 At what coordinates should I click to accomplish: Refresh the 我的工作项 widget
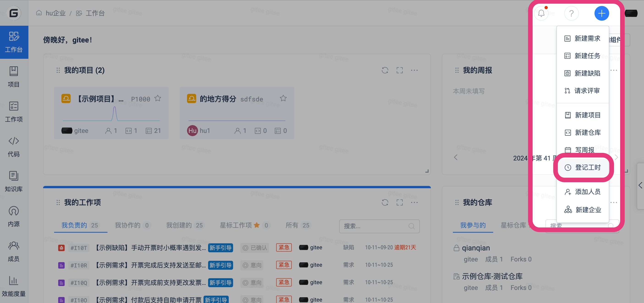point(385,202)
